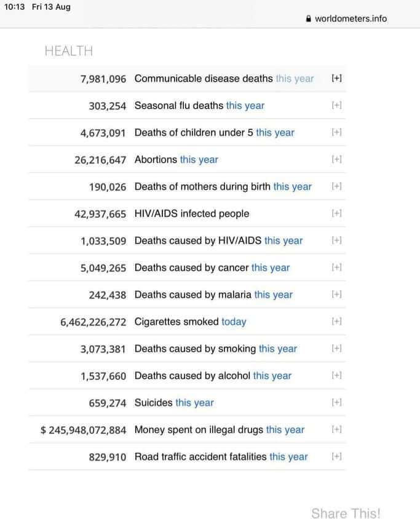Expand the Seasonal flu deaths [+] row
This screenshot has height=519, width=420.
(x=336, y=105)
